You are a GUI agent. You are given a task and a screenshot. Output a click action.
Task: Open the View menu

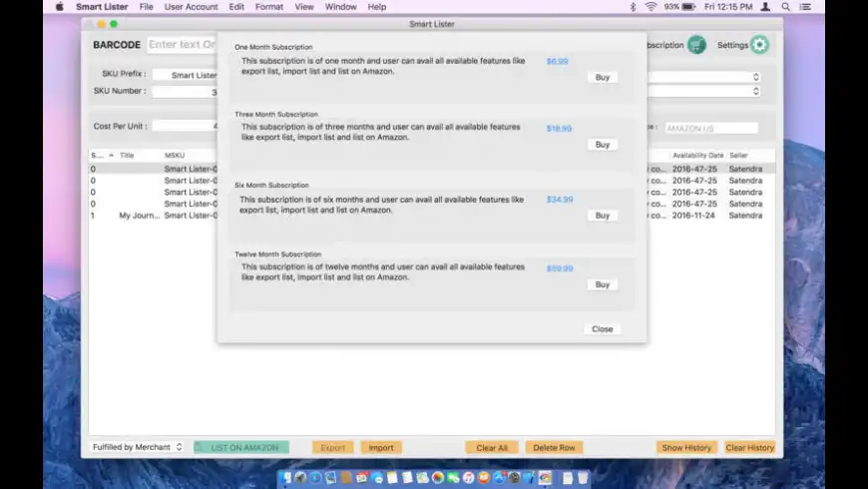click(x=304, y=7)
